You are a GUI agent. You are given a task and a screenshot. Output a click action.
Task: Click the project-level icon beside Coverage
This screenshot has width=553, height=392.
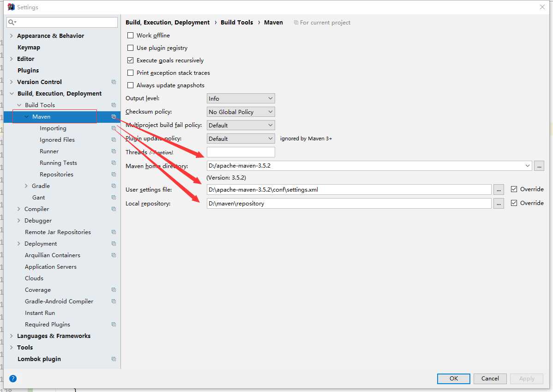pos(114,289)
